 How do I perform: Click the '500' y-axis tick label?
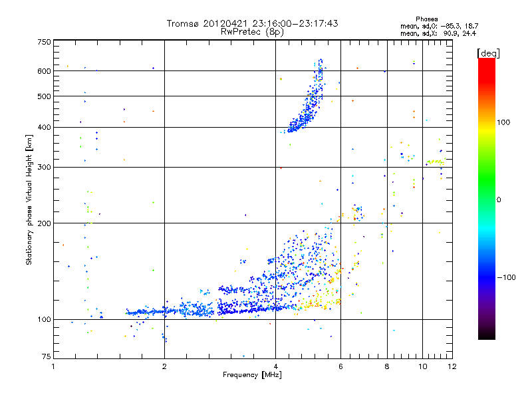click(x=44, y=96)
